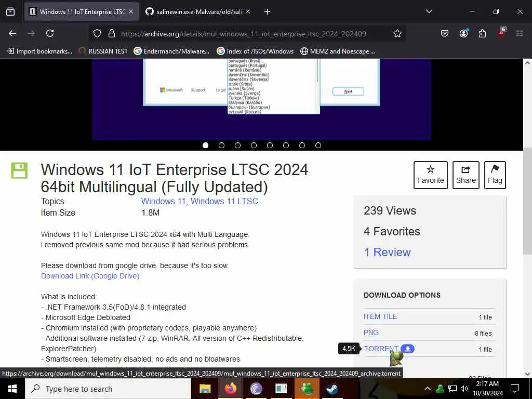Open the Firefox application menu
The height and width of the screenshot is (399, 532).
click(520, 33)
